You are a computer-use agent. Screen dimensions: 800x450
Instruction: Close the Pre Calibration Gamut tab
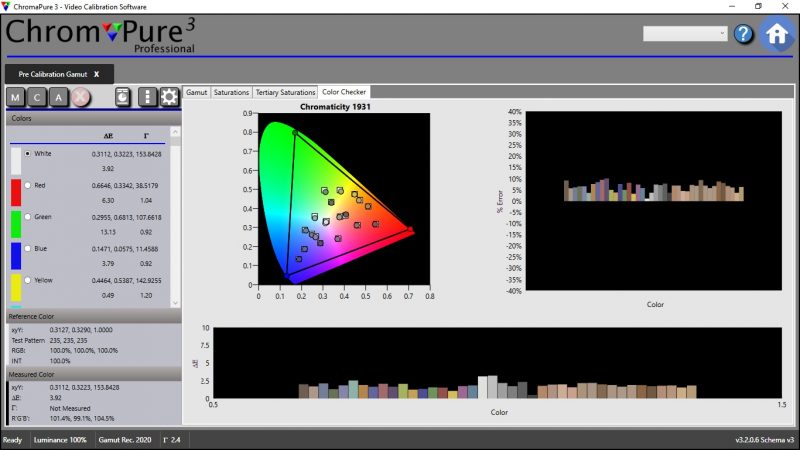pos(97,74)
